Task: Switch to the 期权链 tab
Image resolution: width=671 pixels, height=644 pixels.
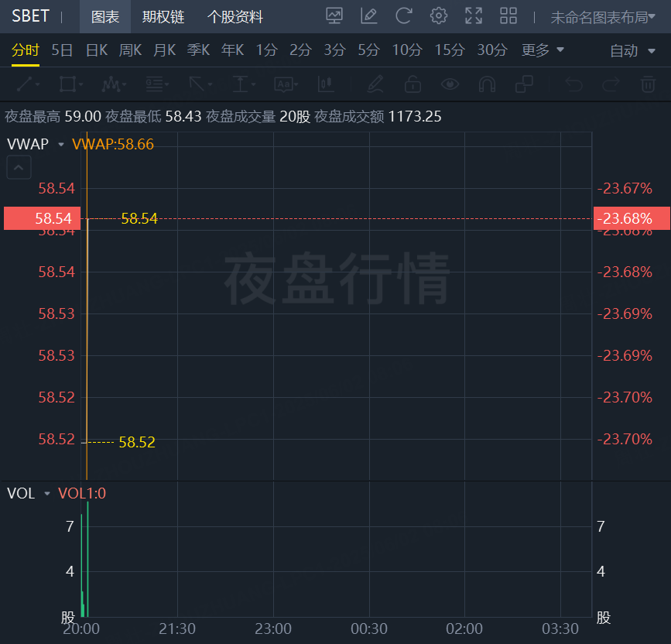Action: pos(163,17)
